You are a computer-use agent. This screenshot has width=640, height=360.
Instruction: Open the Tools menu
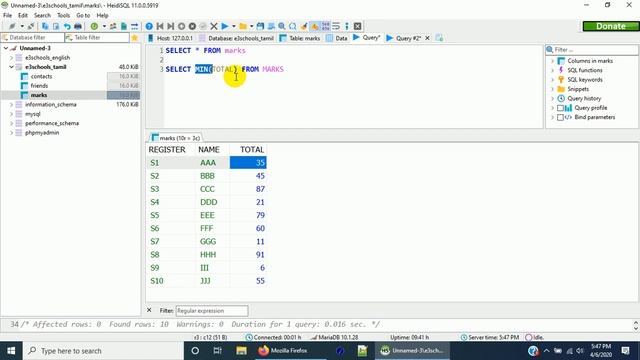coord(63,15)
